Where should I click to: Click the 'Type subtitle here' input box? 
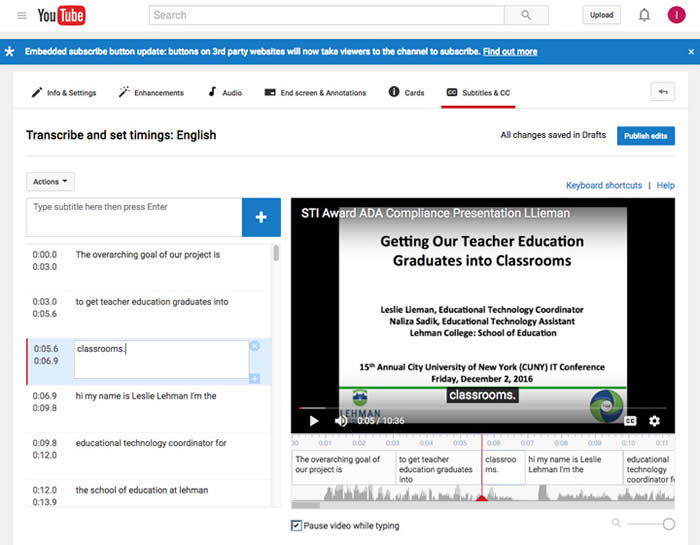[x=134, y=217]
